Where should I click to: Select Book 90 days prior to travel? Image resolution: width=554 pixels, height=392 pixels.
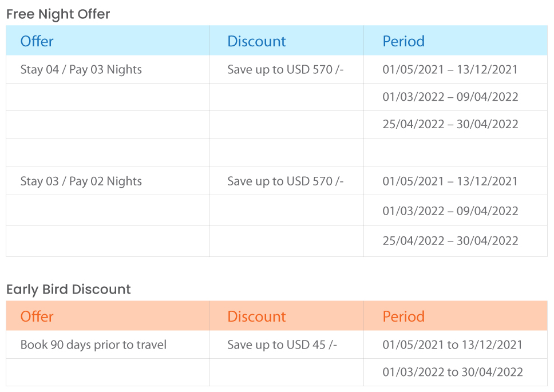[93, 345]
